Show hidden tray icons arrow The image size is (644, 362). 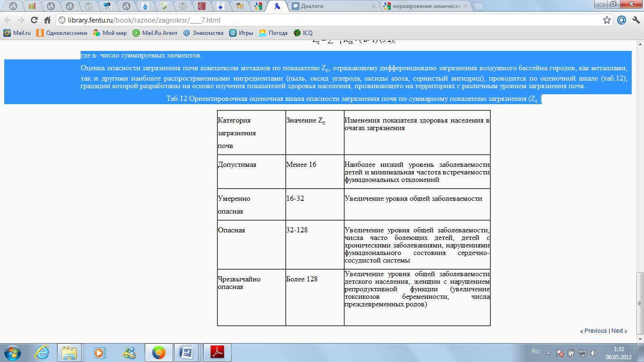548,352
